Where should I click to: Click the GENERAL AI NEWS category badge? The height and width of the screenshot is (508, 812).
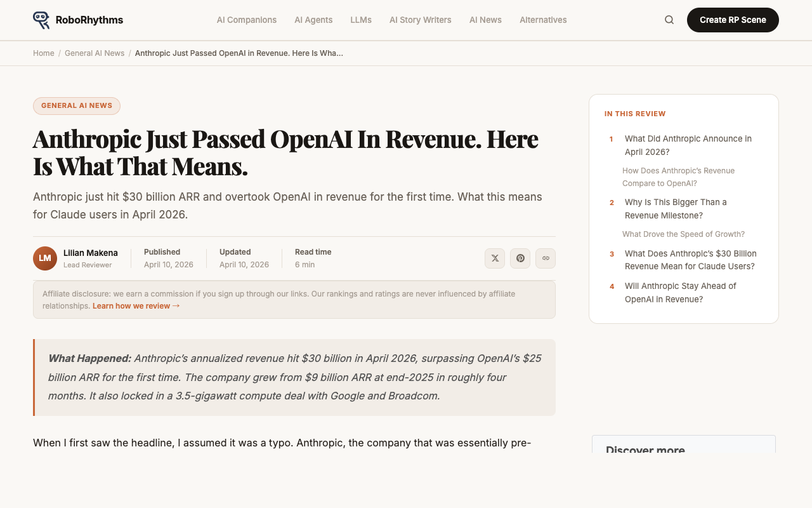point(76,105)
